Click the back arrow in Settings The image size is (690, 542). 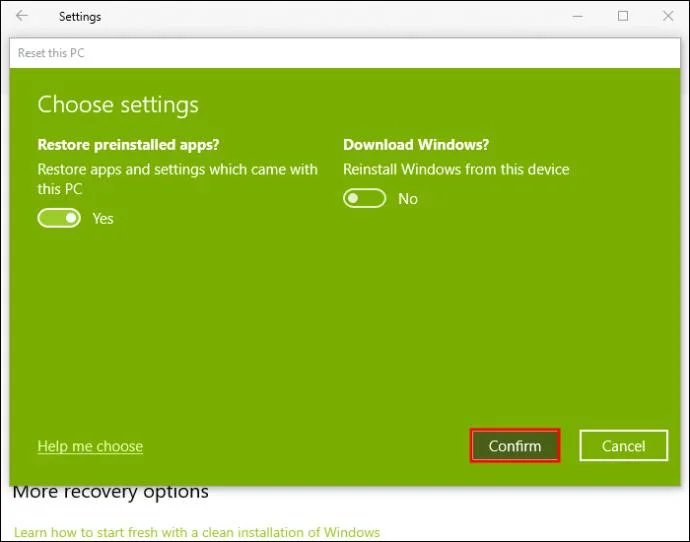(x=22, y=16)
